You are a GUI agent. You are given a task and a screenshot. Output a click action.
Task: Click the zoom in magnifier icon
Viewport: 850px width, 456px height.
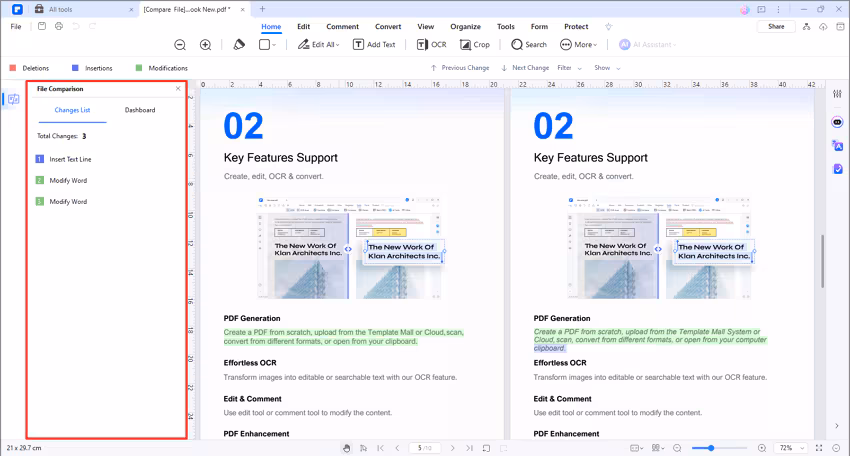(x=205, y=45)
